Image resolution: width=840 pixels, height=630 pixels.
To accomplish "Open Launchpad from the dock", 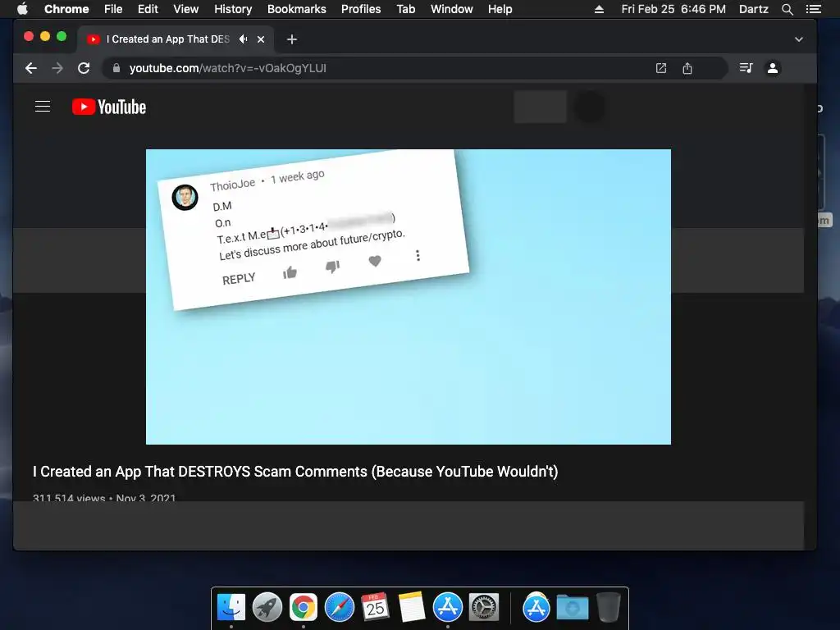I will [x=267, y=608].
